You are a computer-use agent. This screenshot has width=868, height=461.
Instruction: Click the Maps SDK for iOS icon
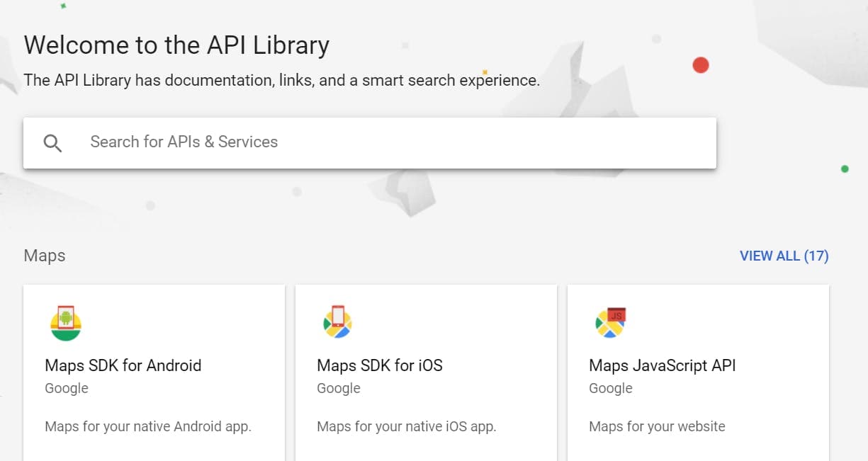click(338, 323)
